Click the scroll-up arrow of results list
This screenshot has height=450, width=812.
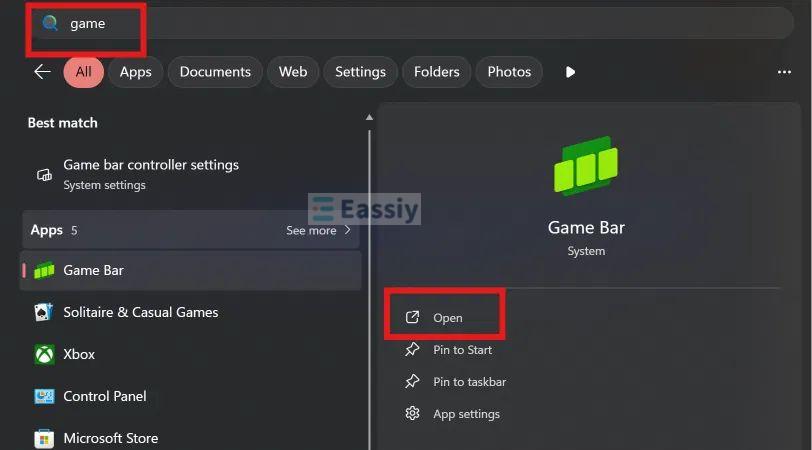[369, 117]
